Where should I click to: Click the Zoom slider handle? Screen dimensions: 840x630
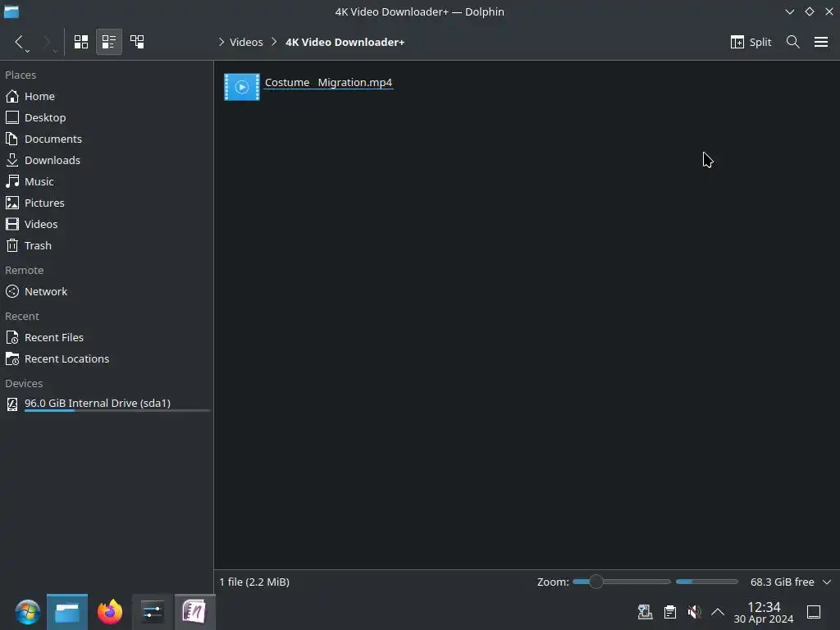596,582
